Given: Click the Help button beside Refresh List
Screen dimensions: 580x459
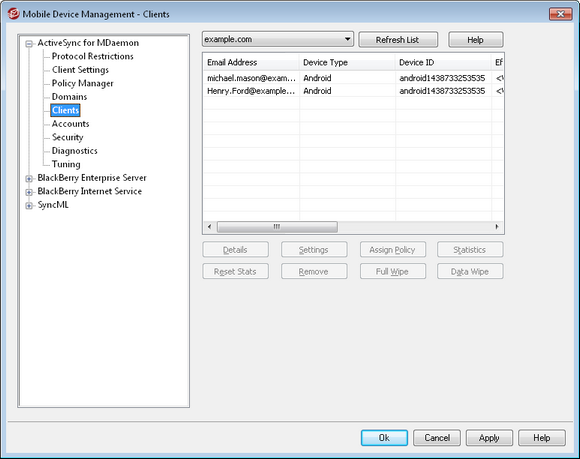Looking at the screenshot, I should [476, 40].
